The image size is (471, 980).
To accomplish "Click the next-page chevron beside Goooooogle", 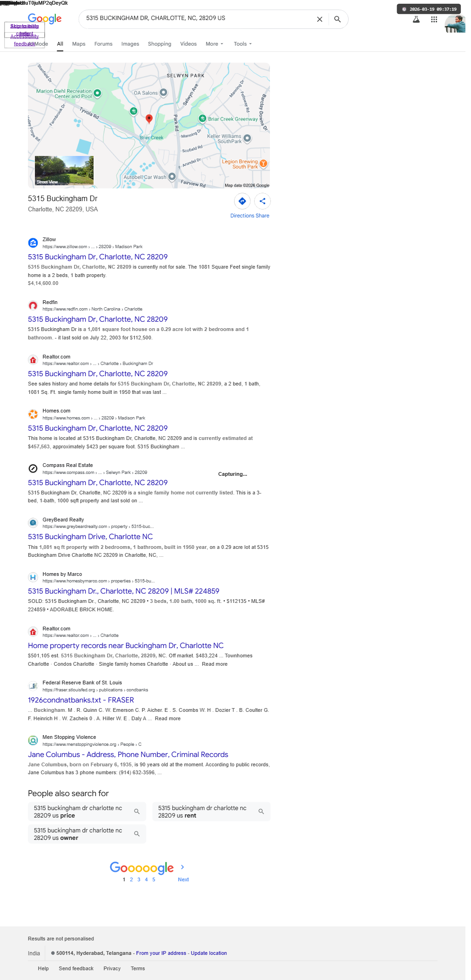I will click(182, 867).
